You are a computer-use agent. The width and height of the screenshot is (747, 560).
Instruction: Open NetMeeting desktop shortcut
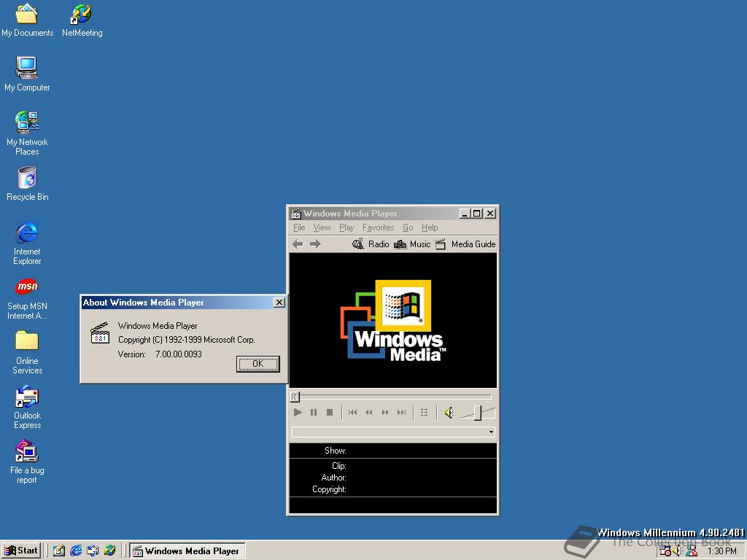pos(82,20)
